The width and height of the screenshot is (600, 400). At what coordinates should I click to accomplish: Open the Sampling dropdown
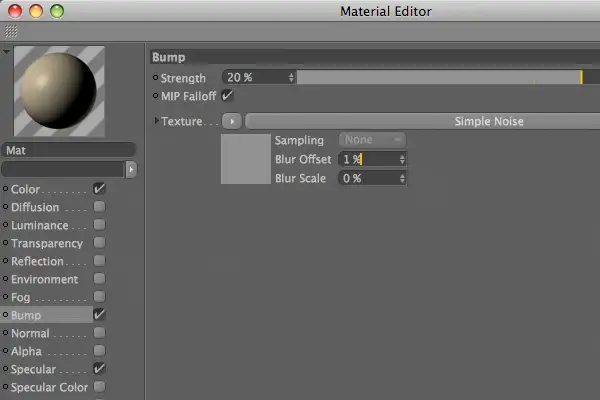click(x=372, y=140)
